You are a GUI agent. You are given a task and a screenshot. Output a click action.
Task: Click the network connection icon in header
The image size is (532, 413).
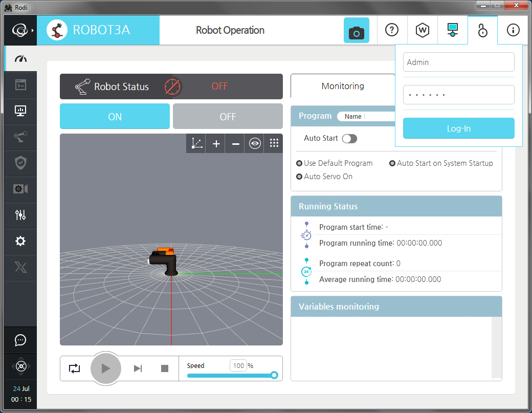pyautogui.click(x=452, y=30)
